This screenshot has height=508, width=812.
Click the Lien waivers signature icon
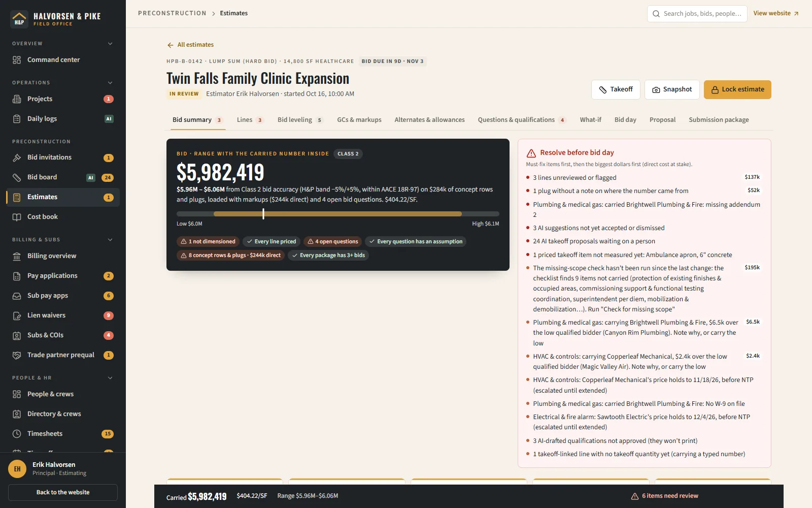[17, 315]
